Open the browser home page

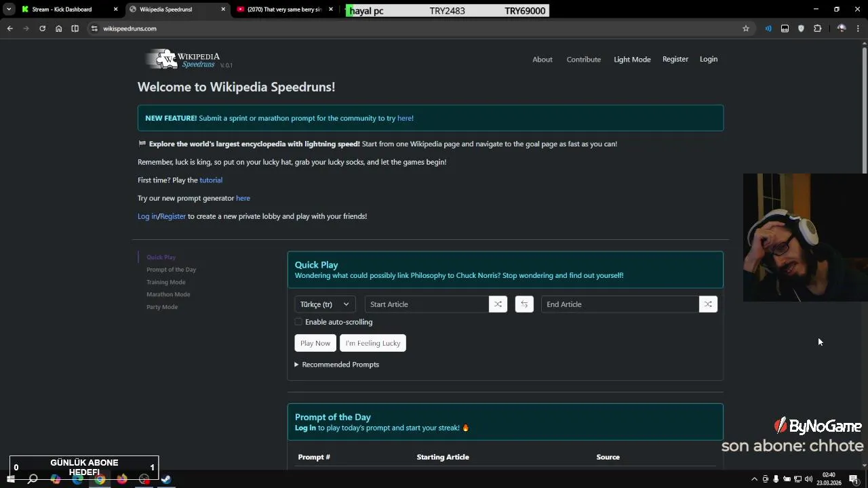[x=58, y=28]
